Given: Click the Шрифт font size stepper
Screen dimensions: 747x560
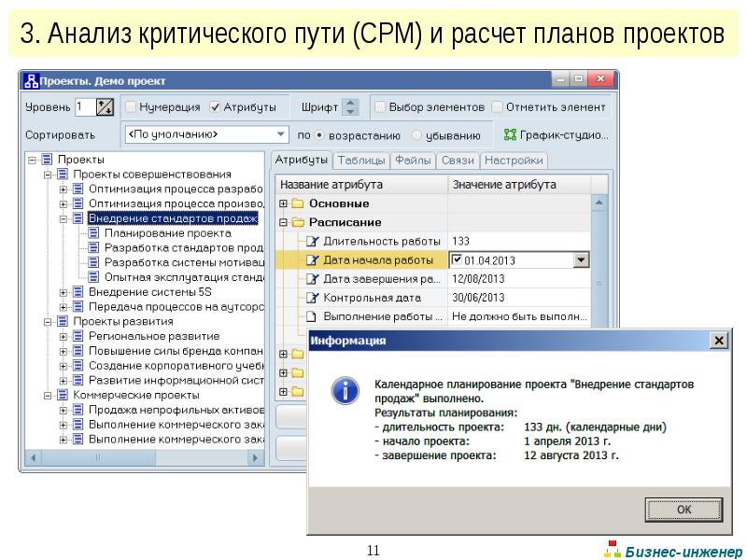Looking at the screenshot, I should (350, 107).
